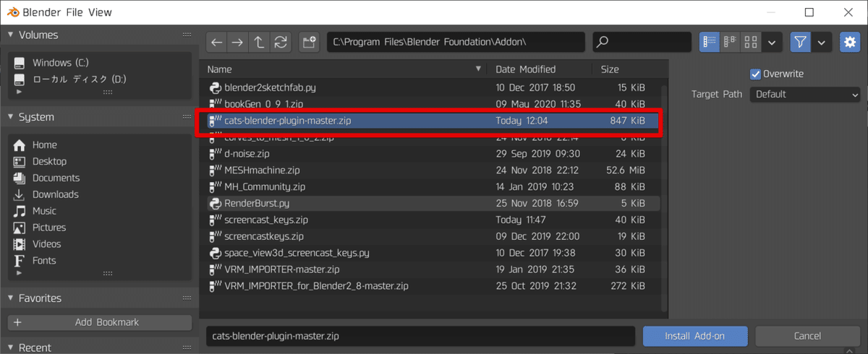Switch to horizontal list display mode
The image size is (868, 354).
click(x=731, y=43)
